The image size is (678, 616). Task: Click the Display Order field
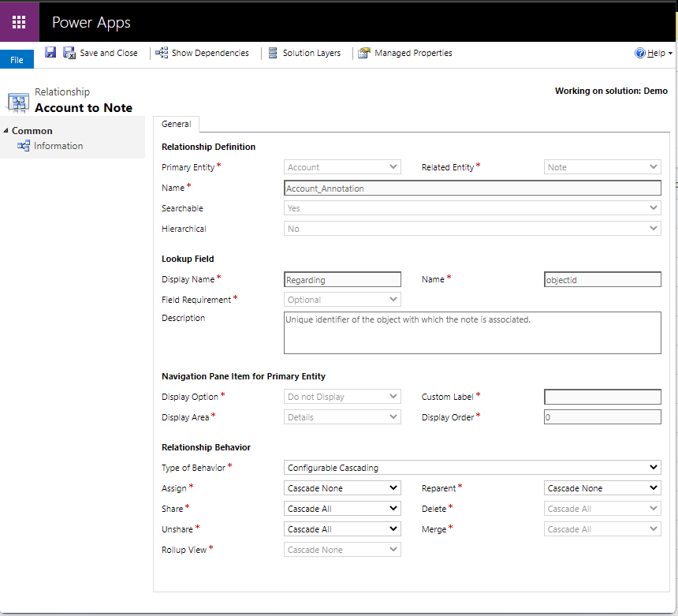pos(602,417)
